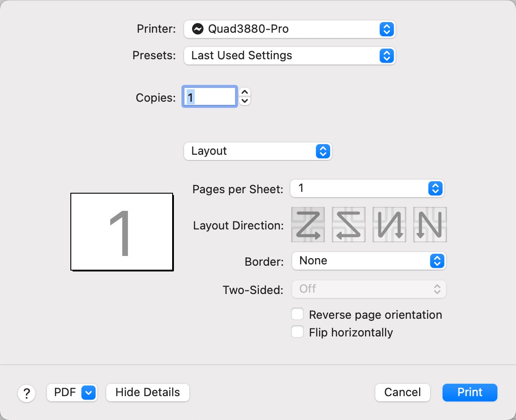Open the Pages per Sheet dropdown

pyautogui.click(x=367, y=189)
